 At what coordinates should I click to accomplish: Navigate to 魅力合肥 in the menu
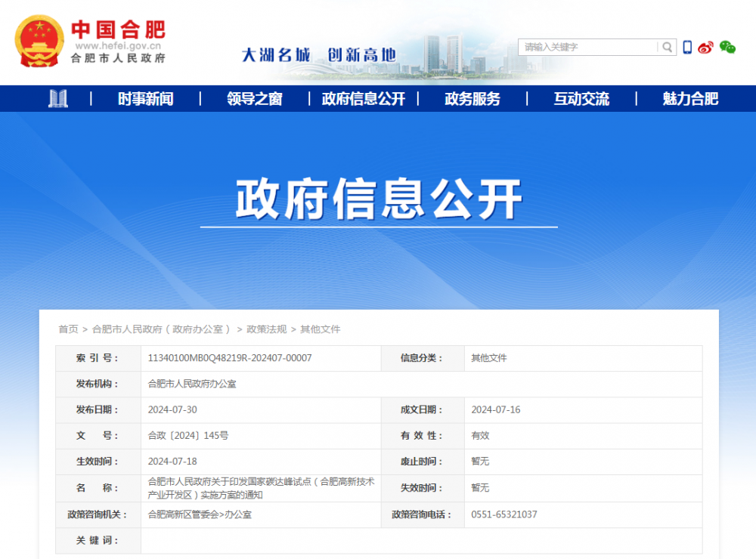click(689, 99)
